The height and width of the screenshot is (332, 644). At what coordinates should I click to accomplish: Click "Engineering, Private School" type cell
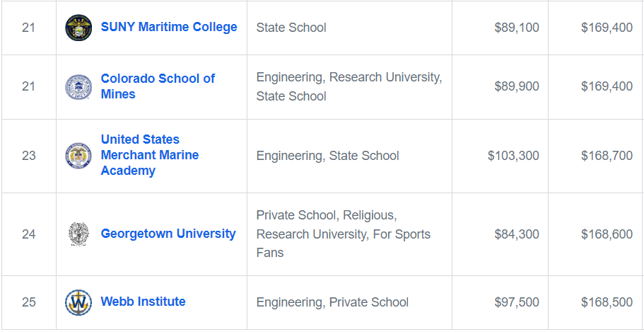pos(349,302)
